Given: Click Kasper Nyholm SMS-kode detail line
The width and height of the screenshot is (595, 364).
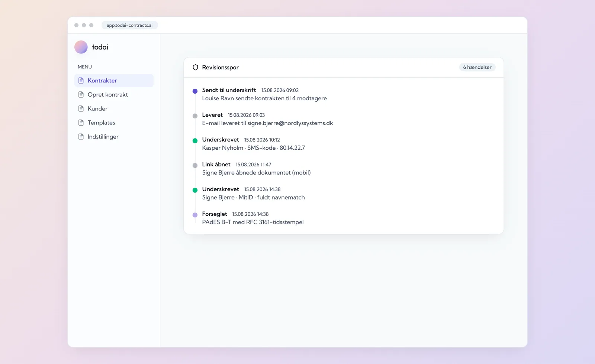Looking at the screenshot, I should pos(253,148).
